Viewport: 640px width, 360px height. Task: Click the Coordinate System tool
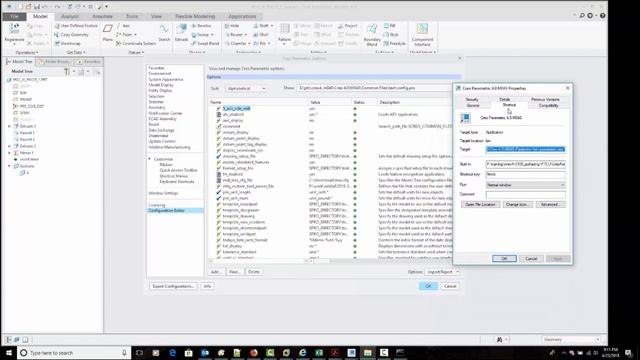[x=136, y=43]
